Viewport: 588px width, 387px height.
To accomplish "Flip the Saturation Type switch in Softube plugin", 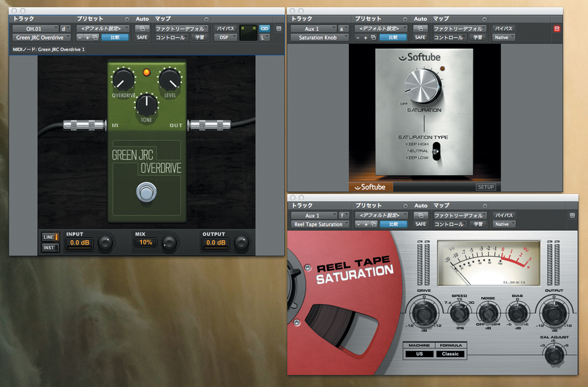I will coord(437,150).
